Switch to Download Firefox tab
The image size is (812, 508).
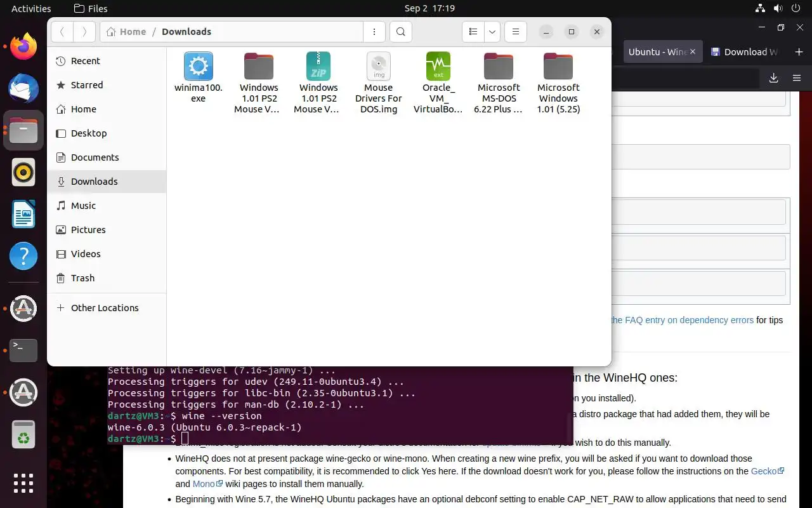click(x=743, y=52)
